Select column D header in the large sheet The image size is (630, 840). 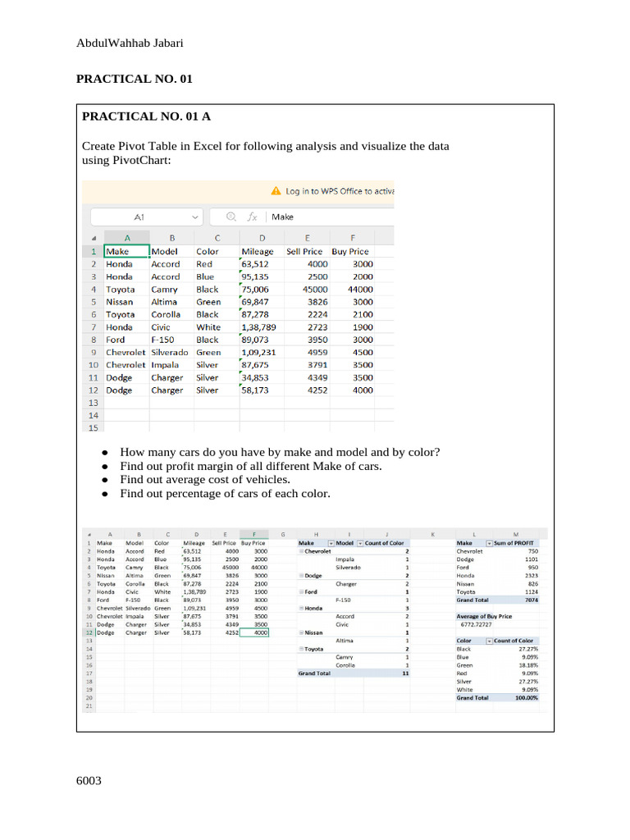(x=262, y=238)
